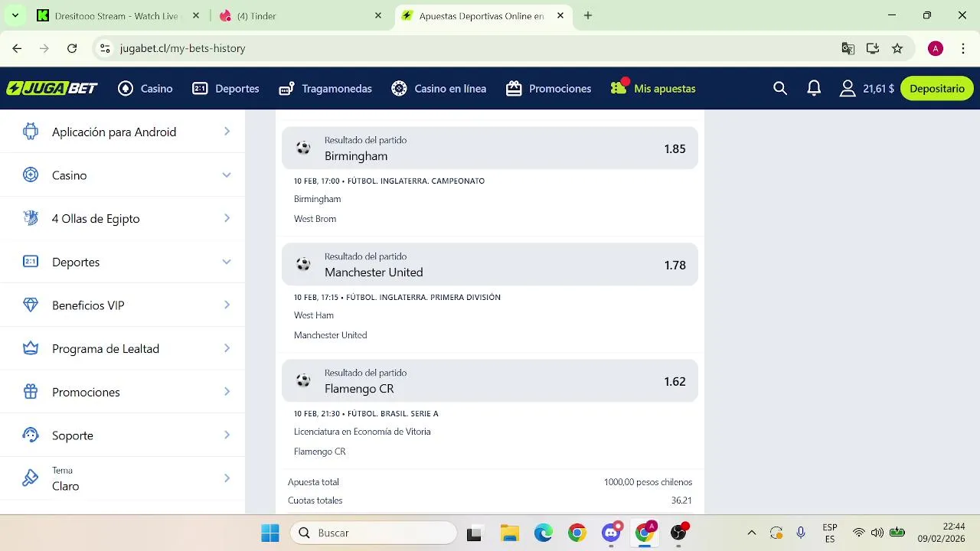Click the 1.85 odds value
980x551 pixels.
675,149
